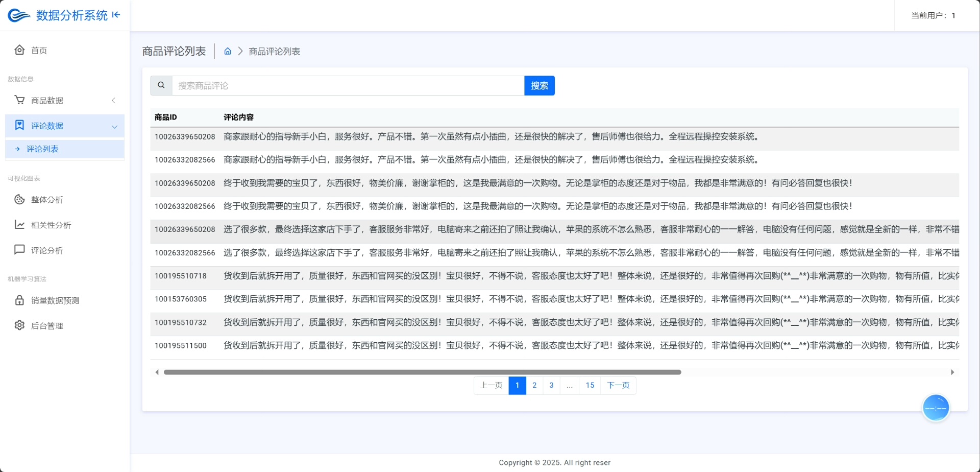This screenshot has height=472, width=980.
Task: Click the lock icon for 销量数据预测
Action: click(19, 300)
